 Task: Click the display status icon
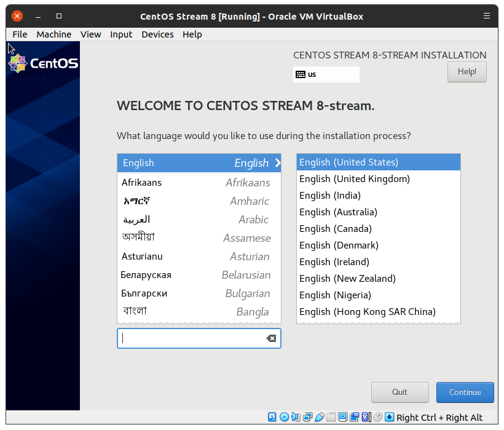click(x=342, y=417)
